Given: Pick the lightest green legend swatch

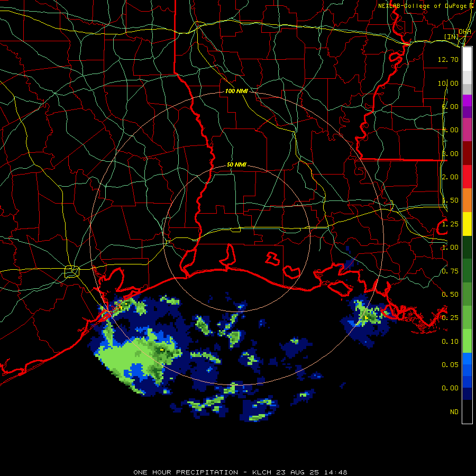Looking at the screenshot, I should point(467,341).
